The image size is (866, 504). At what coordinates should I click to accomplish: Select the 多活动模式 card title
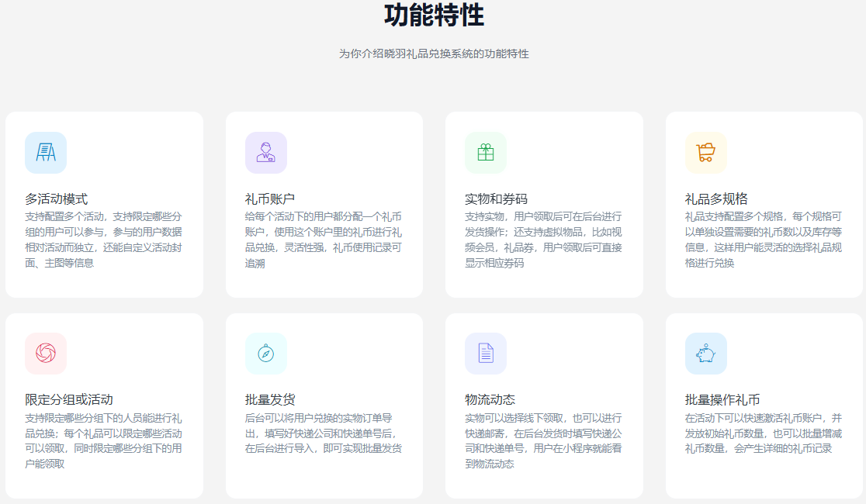[x=57, y=198]
